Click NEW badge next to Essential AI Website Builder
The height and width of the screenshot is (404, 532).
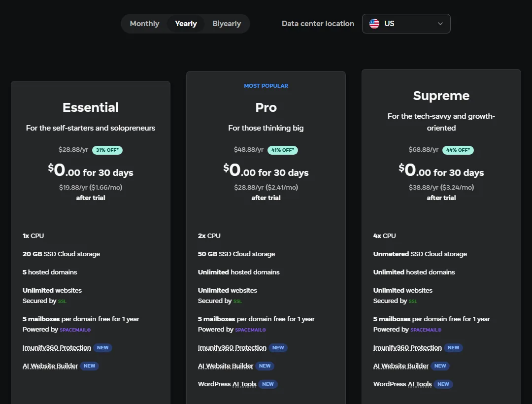coord(90,366)
